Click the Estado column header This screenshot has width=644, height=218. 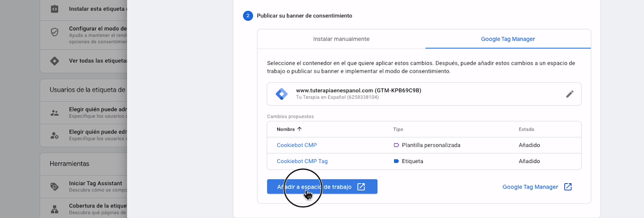526,129
